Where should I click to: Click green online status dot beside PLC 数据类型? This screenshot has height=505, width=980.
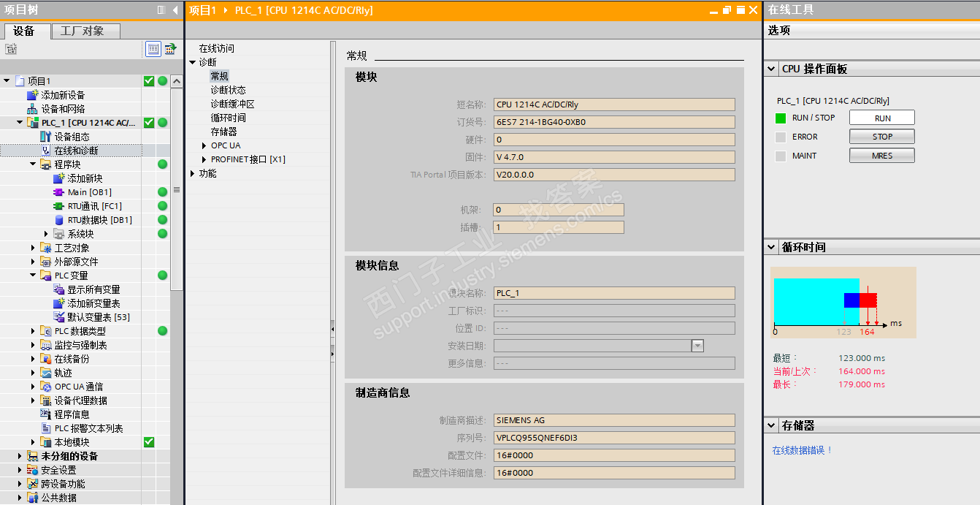[x=162, y=331]
